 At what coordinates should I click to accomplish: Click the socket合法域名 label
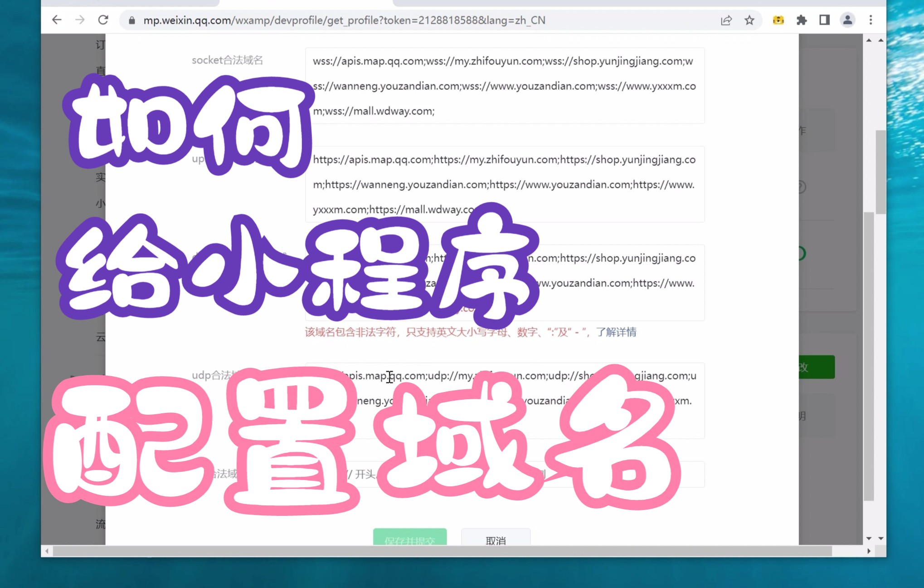227,60
